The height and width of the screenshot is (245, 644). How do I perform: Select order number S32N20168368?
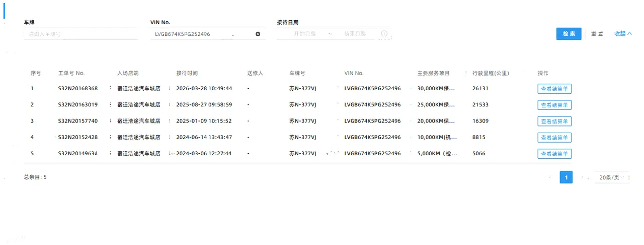(x=78, y=89)
